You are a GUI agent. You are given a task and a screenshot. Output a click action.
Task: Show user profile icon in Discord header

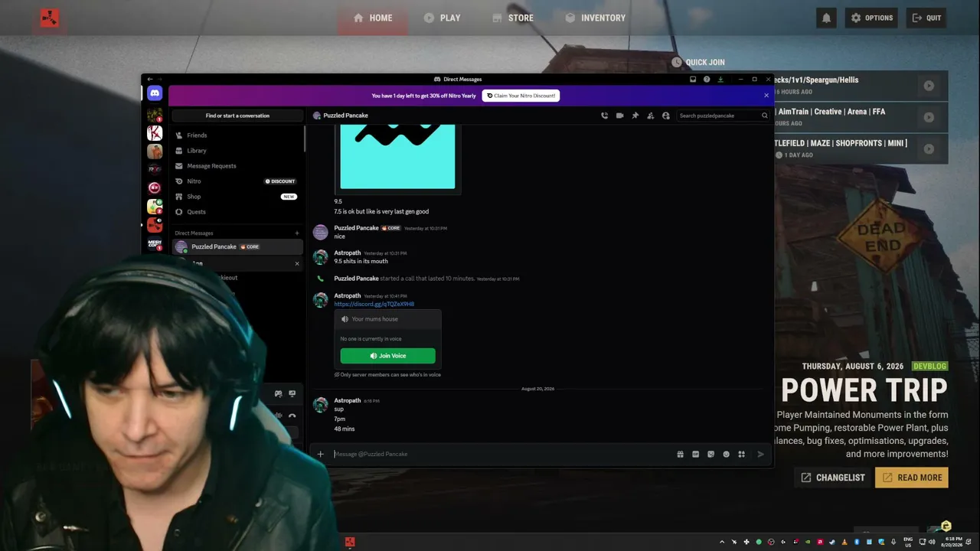coord(665,116)
